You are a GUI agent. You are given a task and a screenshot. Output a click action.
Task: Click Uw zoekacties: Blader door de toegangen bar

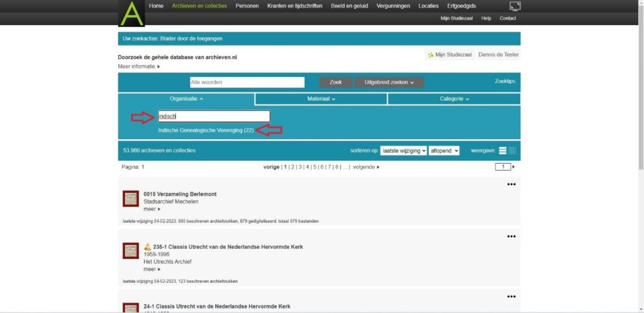pos(319,38)
